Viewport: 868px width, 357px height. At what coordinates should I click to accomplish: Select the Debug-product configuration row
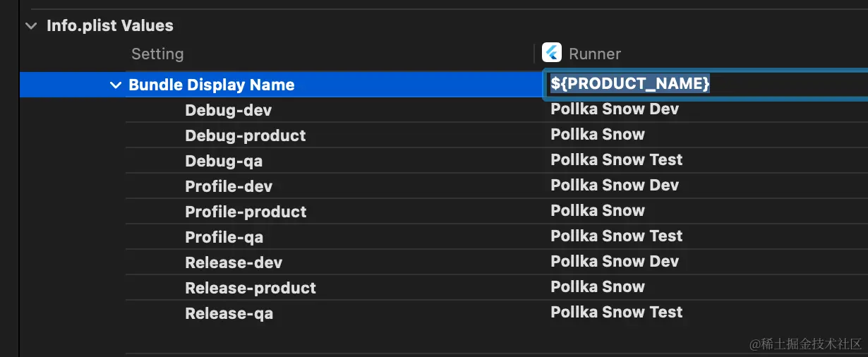click(245, 136)
